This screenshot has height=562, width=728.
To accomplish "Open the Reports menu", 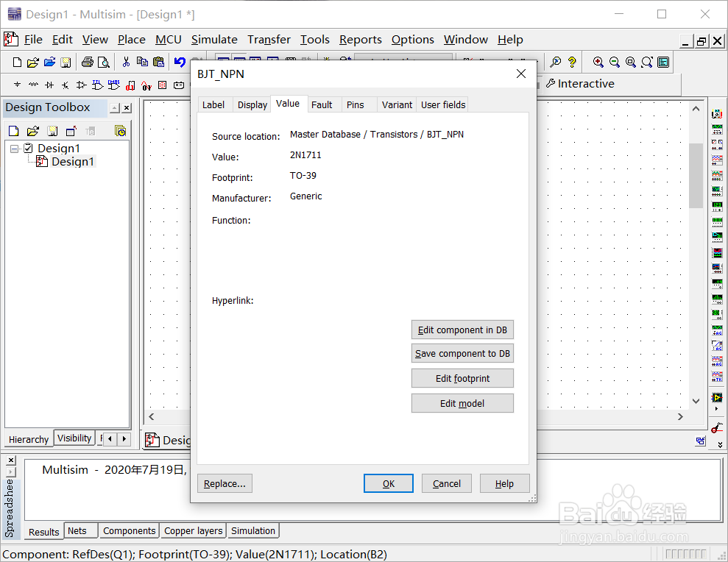I will click(x=360, y=40).
